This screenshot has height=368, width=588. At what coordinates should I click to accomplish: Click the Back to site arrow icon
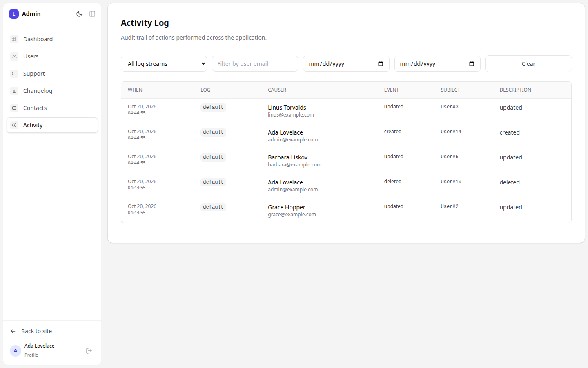(x=13, y=331)
